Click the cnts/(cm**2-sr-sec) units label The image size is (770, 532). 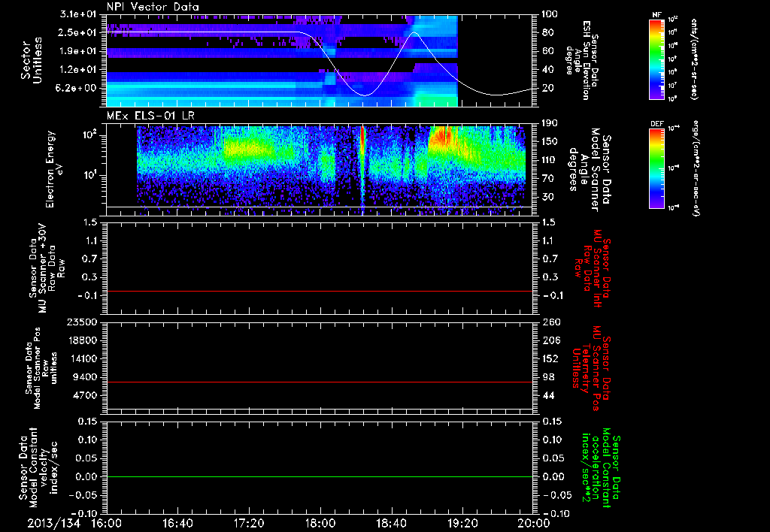(694, 59)
